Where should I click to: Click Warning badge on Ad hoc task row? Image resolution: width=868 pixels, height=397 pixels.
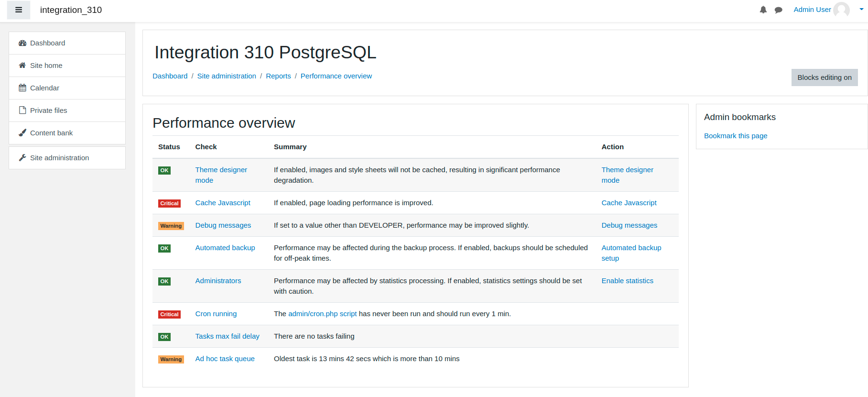click(171, 359)
